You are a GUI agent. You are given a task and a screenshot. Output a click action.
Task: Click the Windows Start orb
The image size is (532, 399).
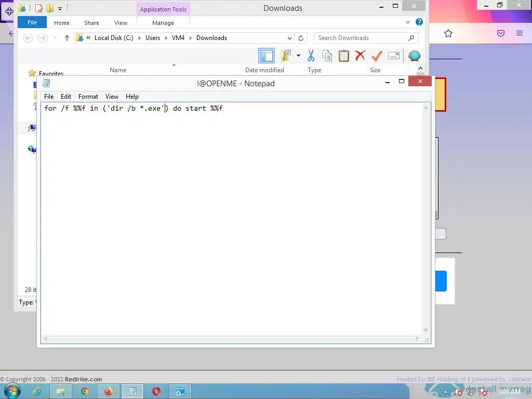pos(12,392)
